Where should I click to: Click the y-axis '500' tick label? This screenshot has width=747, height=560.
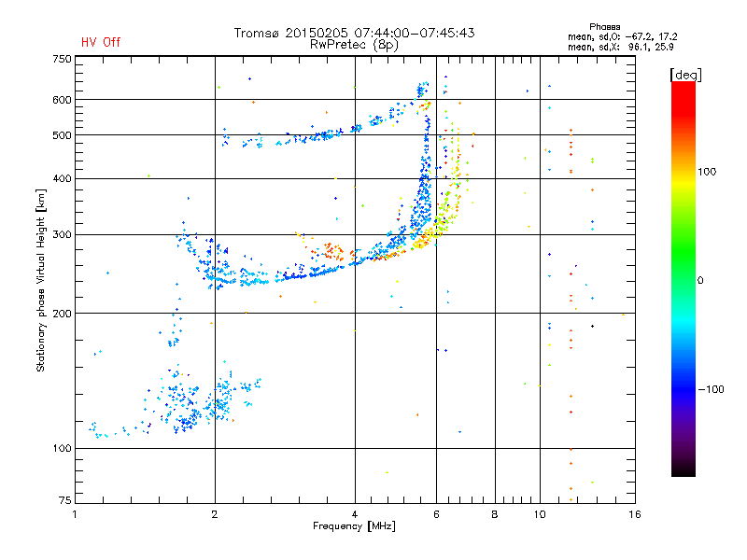pos(62,135)
